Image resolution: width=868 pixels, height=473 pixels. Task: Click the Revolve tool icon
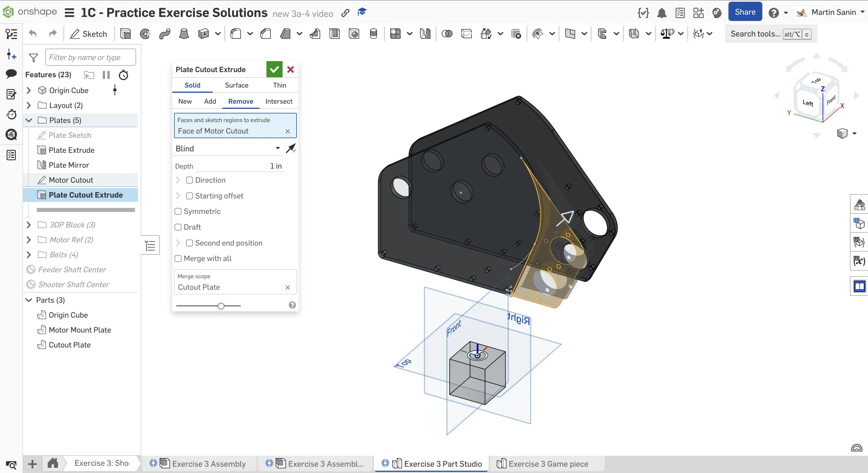click(x=145, y=34)
